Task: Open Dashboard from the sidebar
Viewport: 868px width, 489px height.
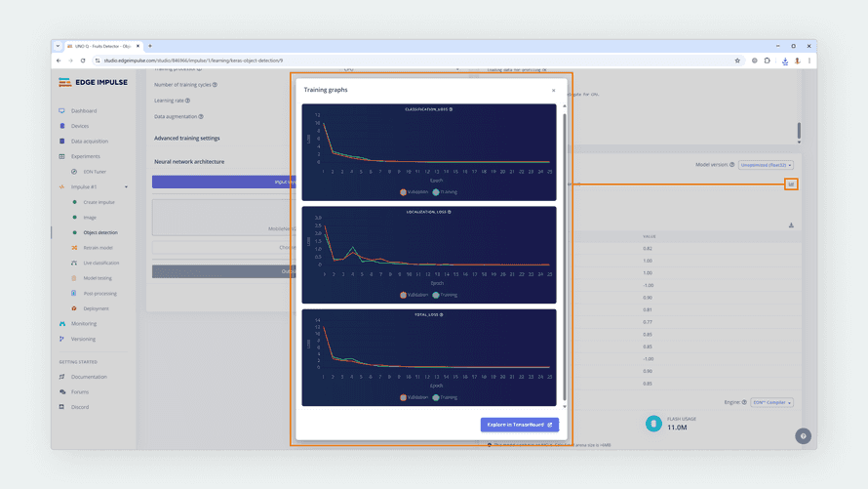Action: pos(84,110)
